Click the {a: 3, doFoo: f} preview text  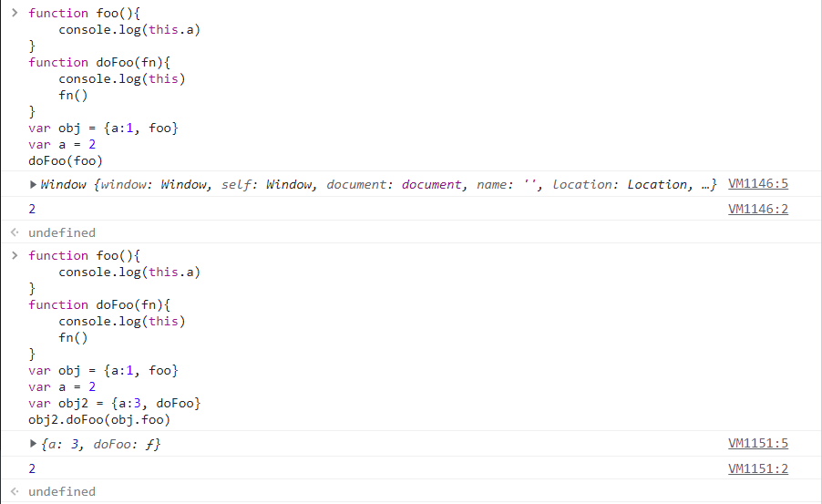pos(102,444)
